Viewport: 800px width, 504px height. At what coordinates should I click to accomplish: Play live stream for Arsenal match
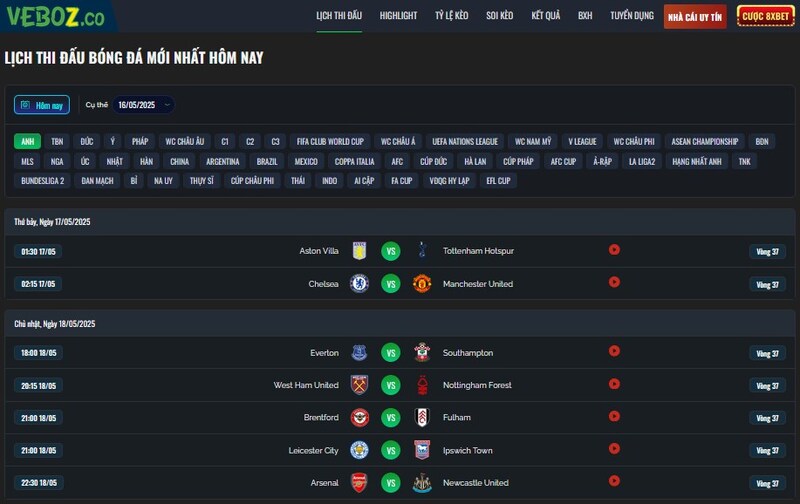point(614,481)
